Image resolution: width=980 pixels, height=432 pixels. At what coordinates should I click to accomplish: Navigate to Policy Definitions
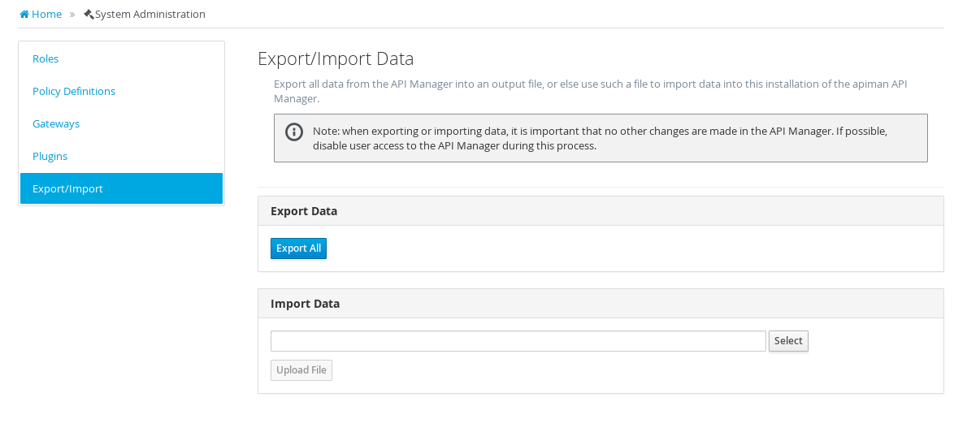pos(74,92)
